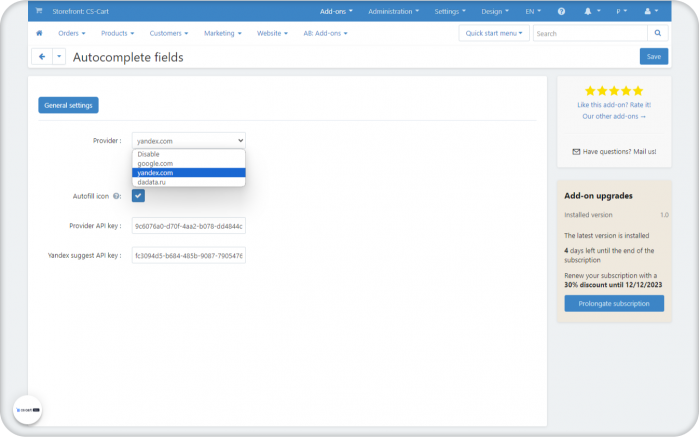
Task: Click Like this add-on? Rate it! link
Action: coord(614,105)
